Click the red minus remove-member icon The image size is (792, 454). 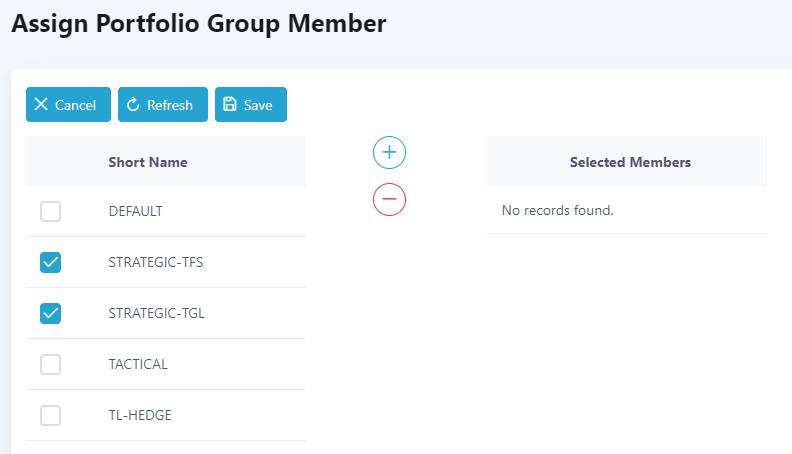389,199
